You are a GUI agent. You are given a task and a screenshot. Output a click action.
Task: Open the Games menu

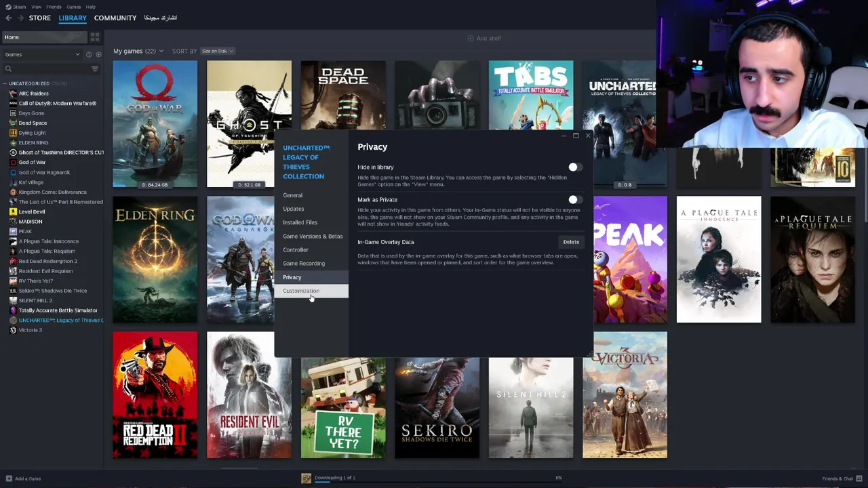73,7
